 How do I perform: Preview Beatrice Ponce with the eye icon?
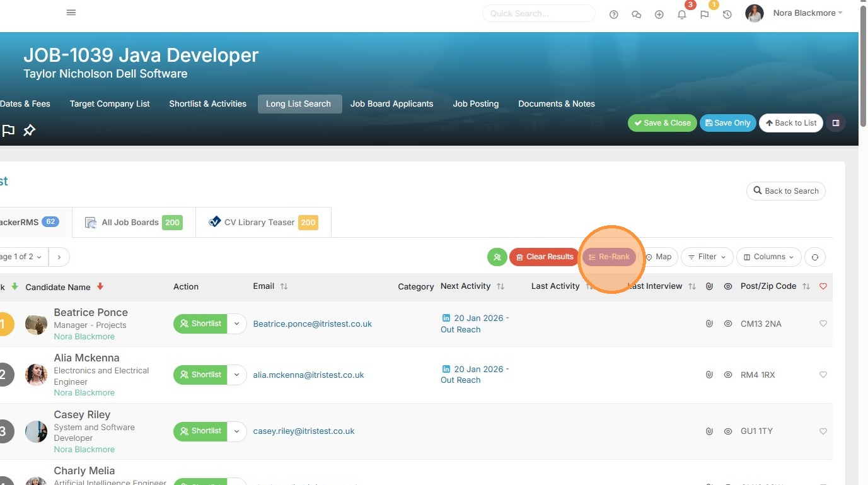(728, 324)
